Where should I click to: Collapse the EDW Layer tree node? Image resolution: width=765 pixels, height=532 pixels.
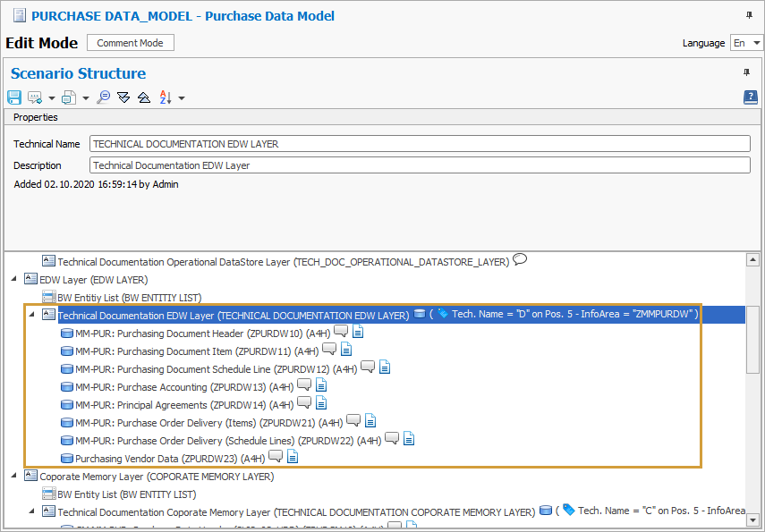14,279
